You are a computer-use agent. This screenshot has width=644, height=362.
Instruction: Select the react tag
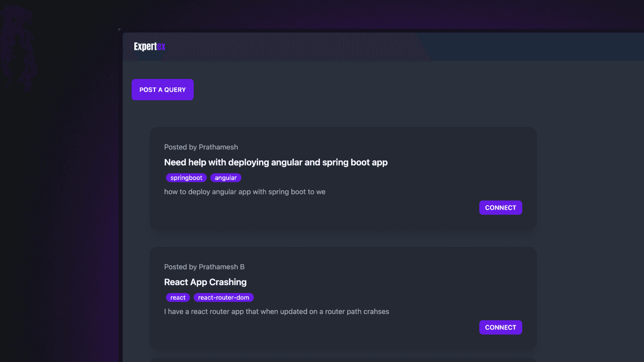(x=178, y=298)
